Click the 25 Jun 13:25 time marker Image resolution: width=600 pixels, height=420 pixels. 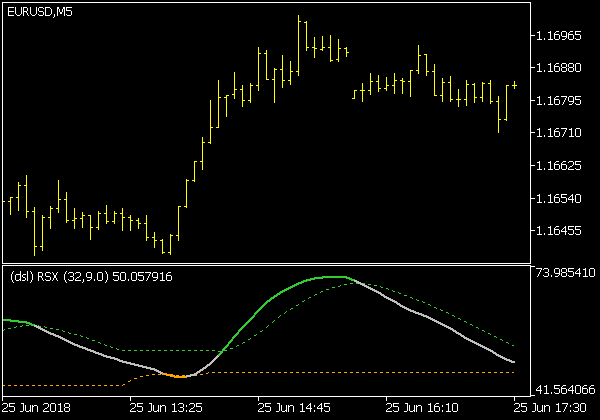click(x=166, y=408)
